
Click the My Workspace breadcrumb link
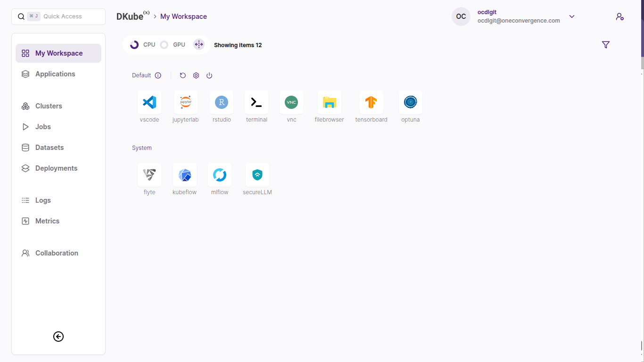click(x=183, y=16)
